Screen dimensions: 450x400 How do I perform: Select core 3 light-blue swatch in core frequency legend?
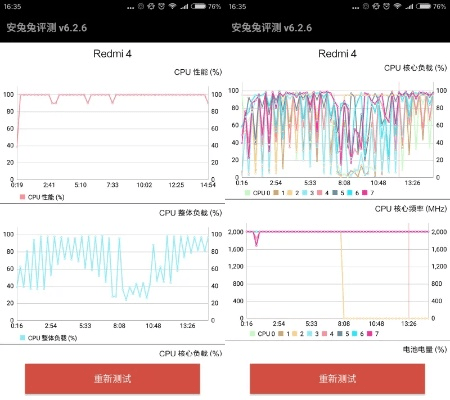tap(309, 333)
